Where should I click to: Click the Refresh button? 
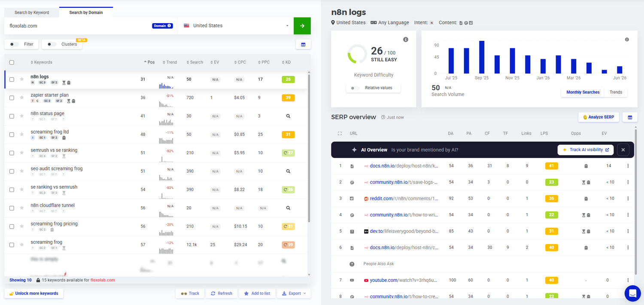[x=221, y=293]
